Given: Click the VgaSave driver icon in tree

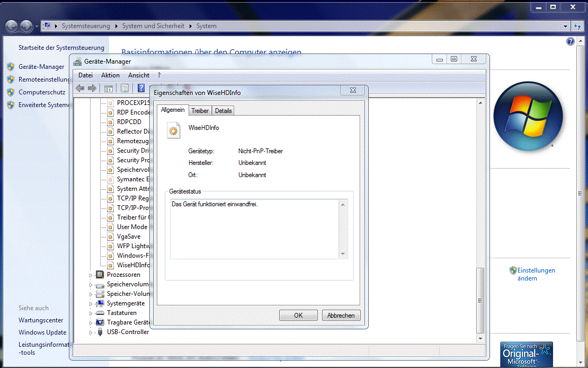Looking at the screenshot, I should (110, 236).
